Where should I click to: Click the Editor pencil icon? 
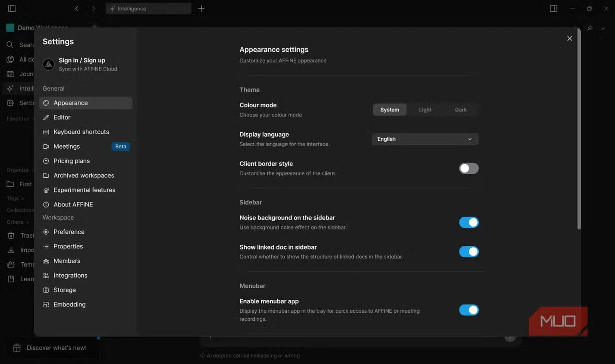click(x=46, y=117)
